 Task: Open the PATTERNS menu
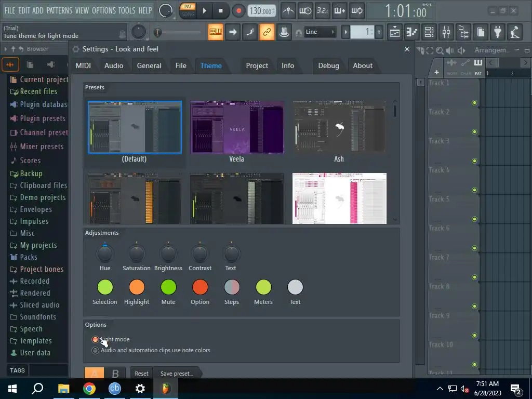(x=59, y=10)
